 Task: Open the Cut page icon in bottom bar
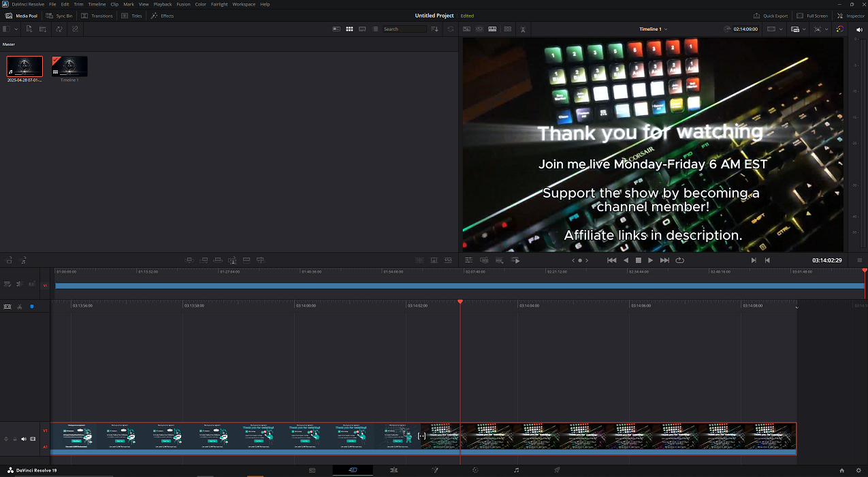(353, 470)
